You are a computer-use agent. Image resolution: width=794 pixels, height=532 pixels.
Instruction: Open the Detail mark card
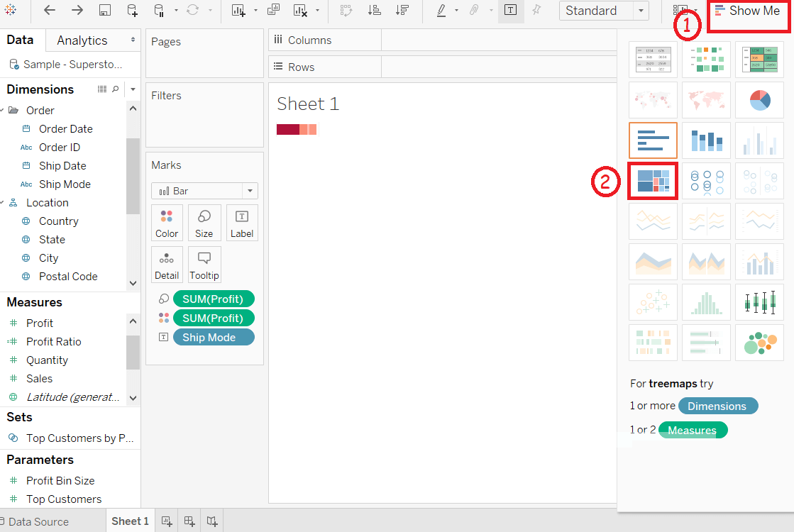(x=167, y=265)
